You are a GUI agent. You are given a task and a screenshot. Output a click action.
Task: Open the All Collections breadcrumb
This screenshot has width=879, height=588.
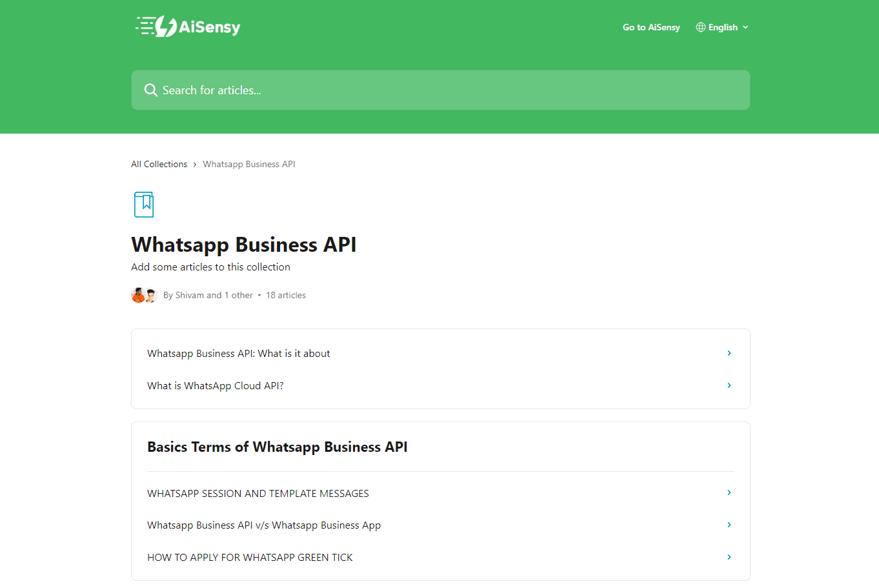(159, 164)
